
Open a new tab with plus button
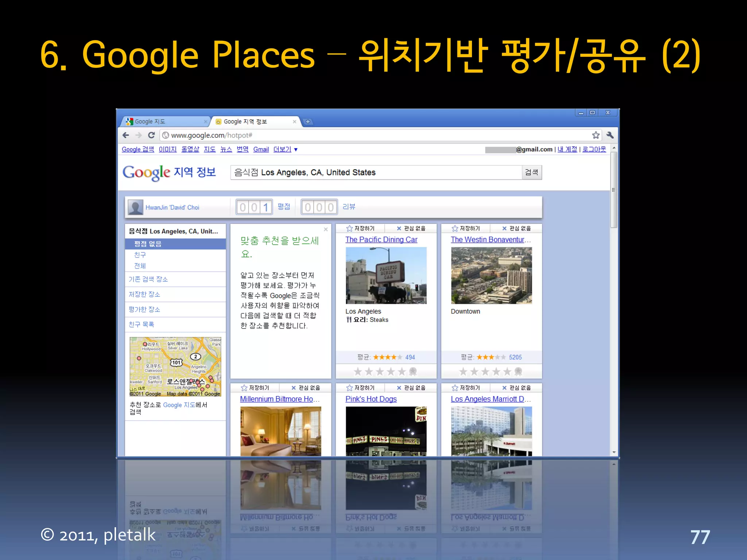click(308, 122)
